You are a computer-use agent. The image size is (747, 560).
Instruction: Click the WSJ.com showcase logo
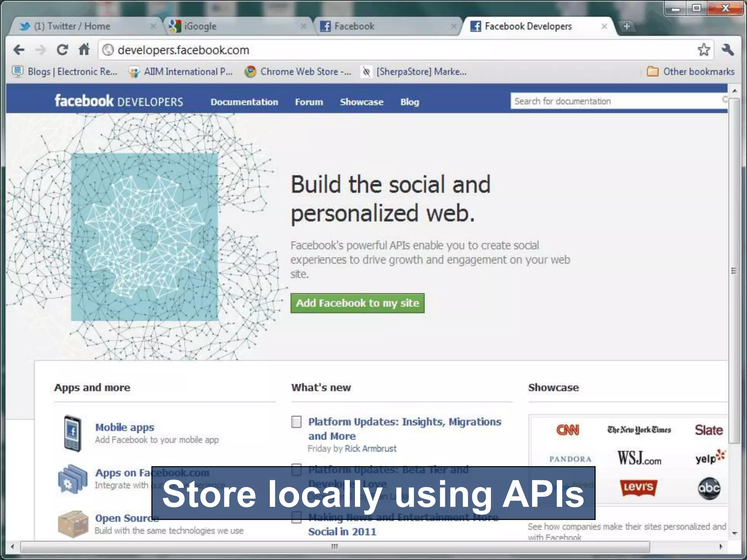pos(639,458)
